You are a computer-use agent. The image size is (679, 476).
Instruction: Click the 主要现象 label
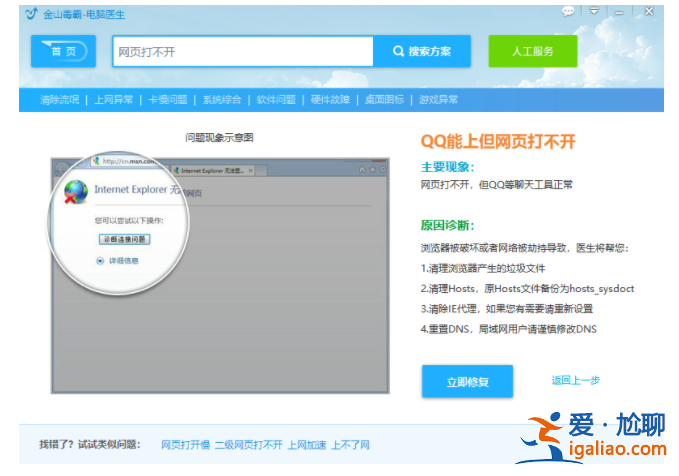pos(447,167)
